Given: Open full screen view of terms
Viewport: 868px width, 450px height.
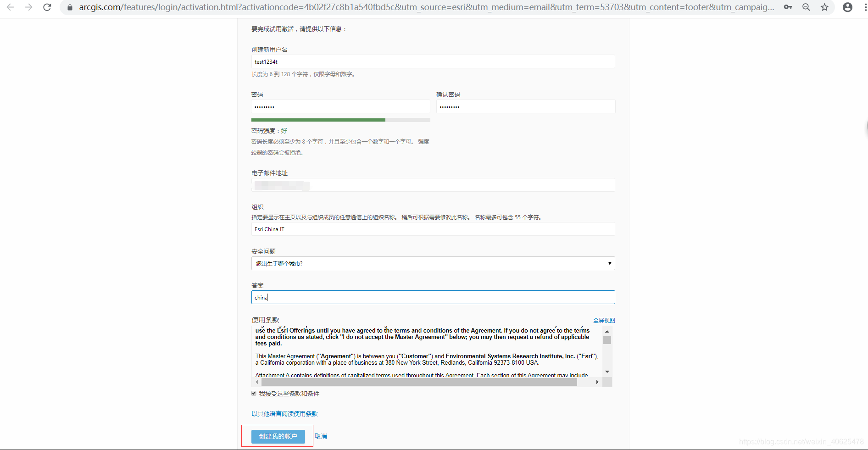Looking at the screenshot, I should point(604,320).
